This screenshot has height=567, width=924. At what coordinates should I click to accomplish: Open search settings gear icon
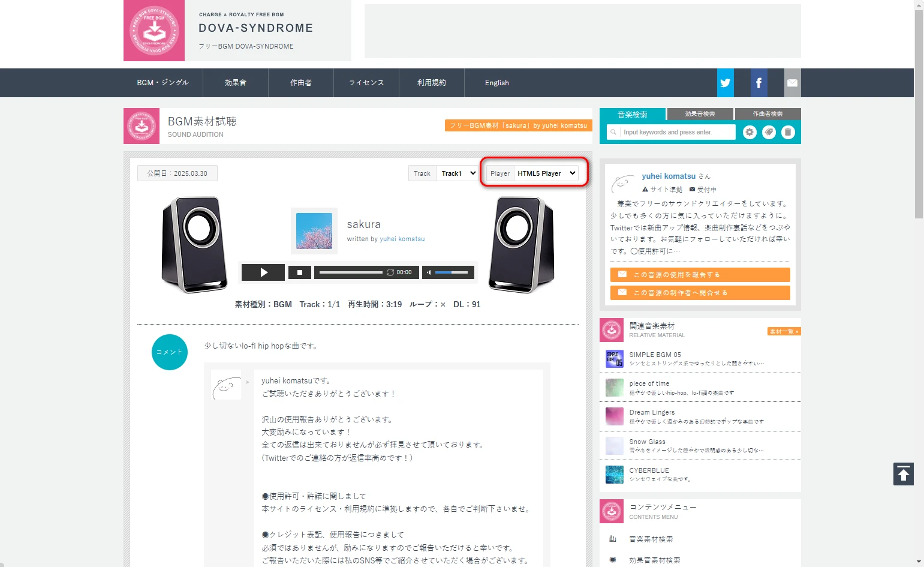pos(750,132)
